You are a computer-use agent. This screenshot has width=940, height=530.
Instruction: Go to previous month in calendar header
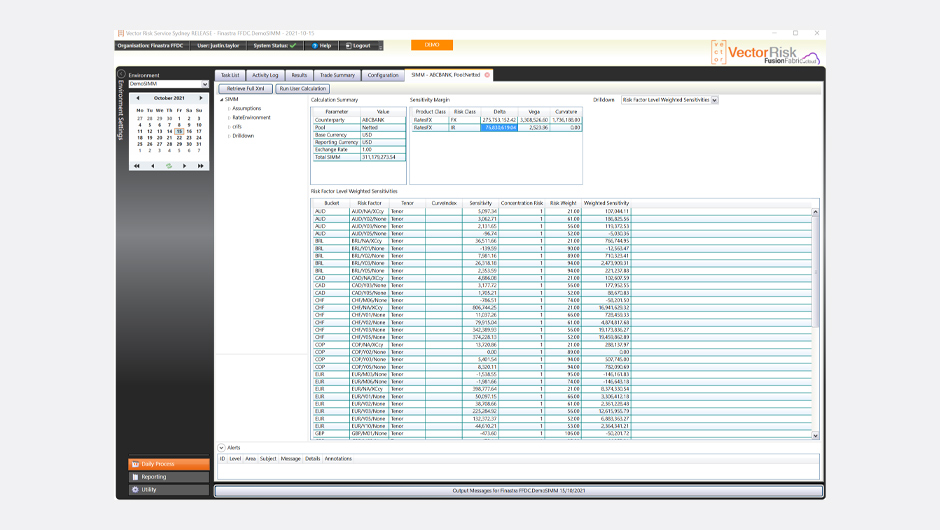point(138,98)
